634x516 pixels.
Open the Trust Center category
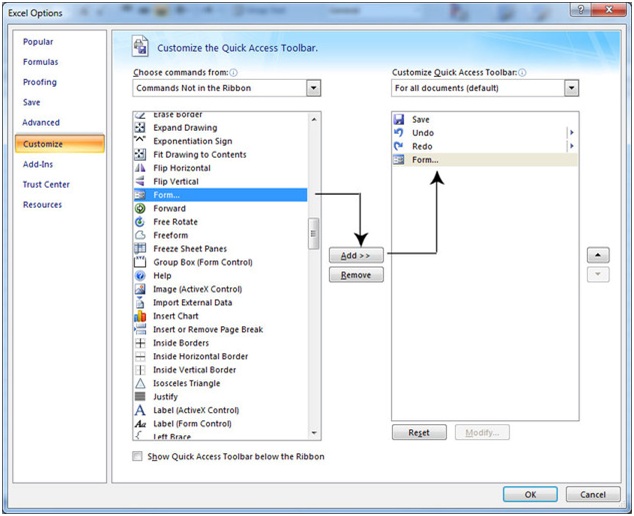point(46,184)
